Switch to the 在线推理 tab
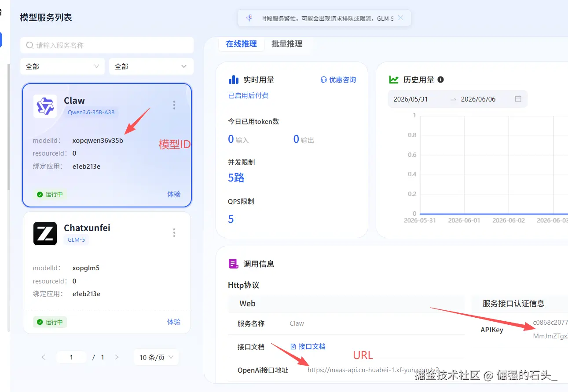The height and width of the screenshot is (392, 568). [241, 44]
